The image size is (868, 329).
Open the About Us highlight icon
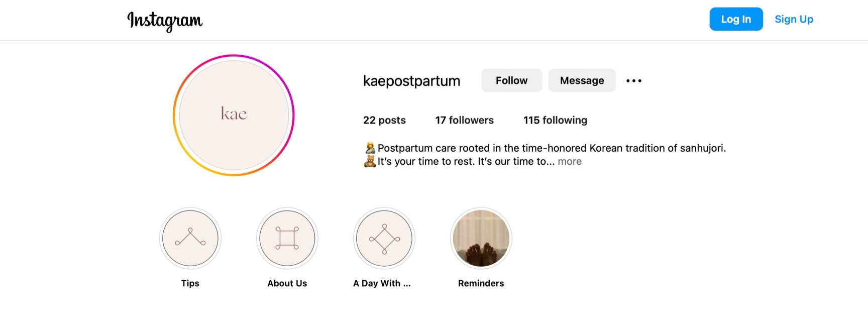287,238
